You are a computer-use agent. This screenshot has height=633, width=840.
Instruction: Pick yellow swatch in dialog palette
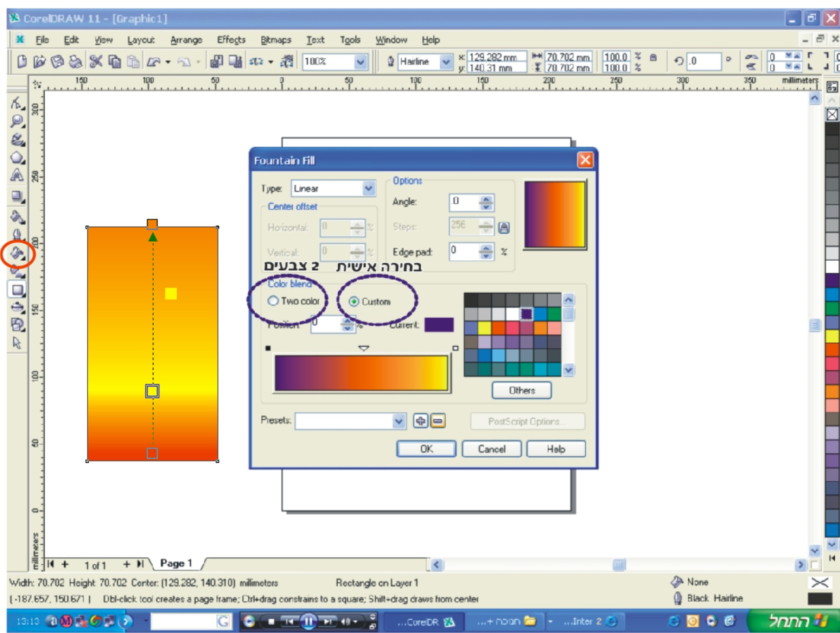(x=484, y=328)
